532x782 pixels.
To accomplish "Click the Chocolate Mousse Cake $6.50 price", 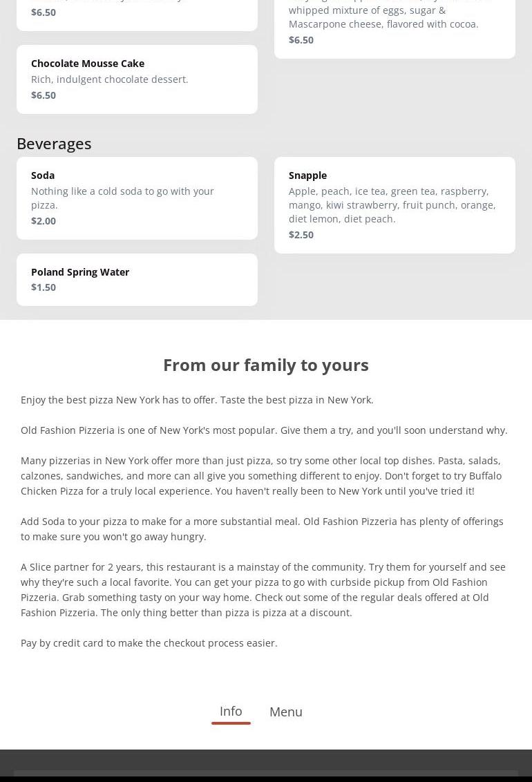I will pos(44,95).
